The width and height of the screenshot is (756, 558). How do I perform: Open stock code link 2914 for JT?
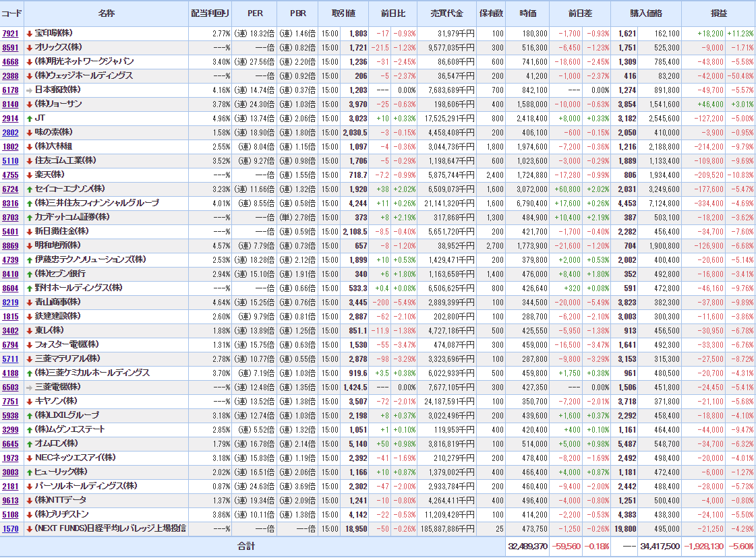11,118
